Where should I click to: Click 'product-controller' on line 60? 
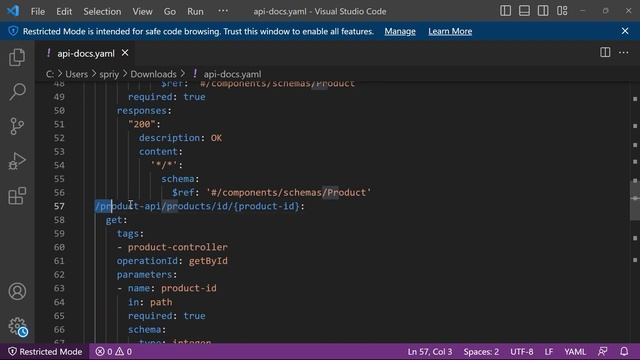(178, 247)
